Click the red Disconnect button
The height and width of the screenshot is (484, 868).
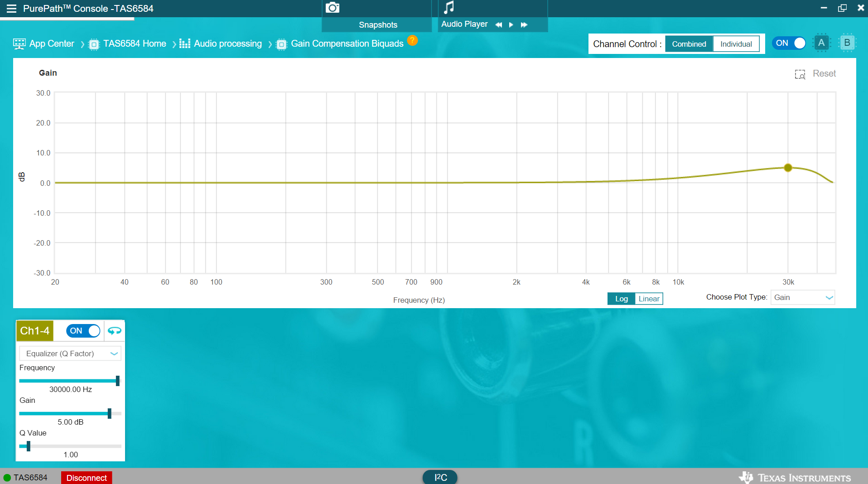(x=87, y=478)
